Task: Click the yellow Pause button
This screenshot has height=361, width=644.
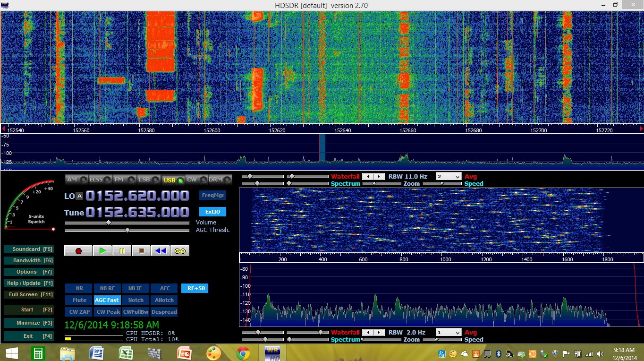Action: click(122, 251)
